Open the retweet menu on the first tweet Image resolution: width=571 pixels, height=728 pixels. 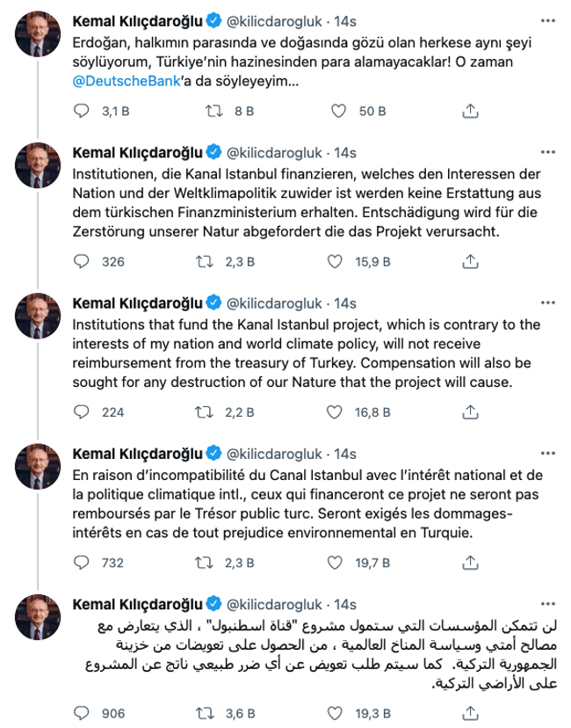pos(205,111)
